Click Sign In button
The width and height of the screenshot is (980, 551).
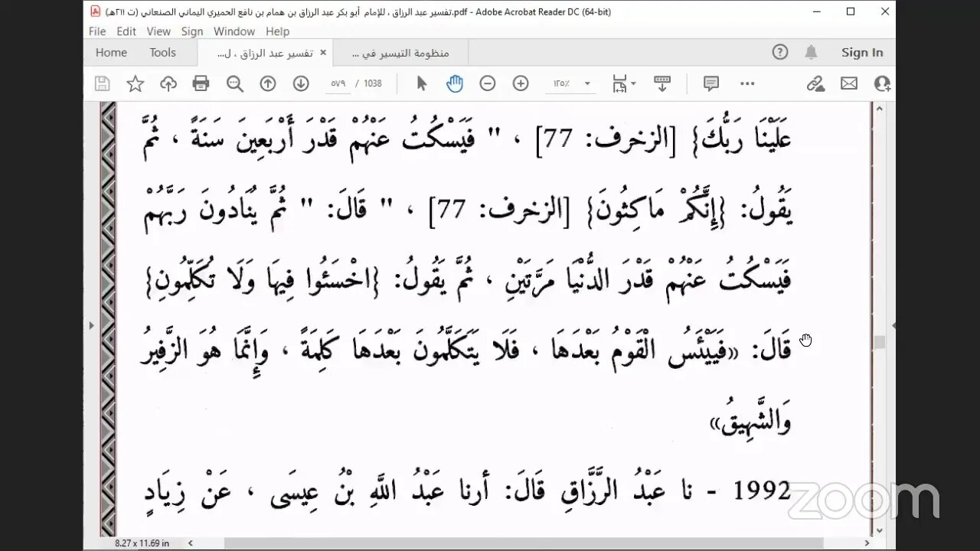point(862,52)
